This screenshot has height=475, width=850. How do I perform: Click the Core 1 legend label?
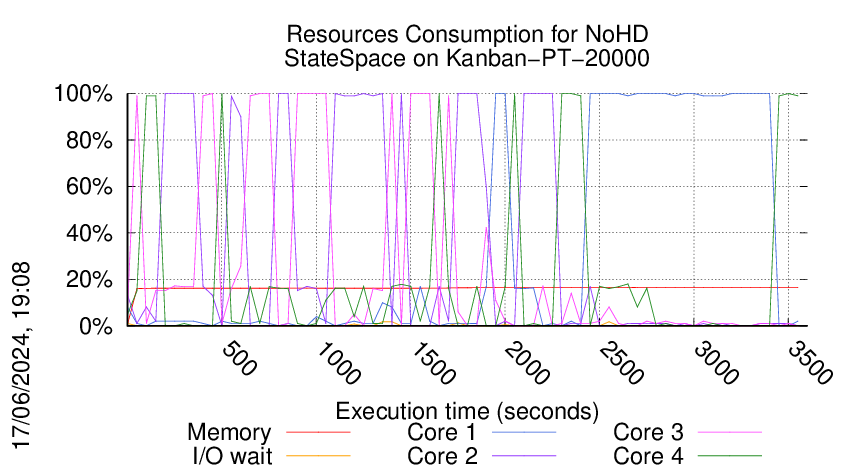tap(441, 433)
